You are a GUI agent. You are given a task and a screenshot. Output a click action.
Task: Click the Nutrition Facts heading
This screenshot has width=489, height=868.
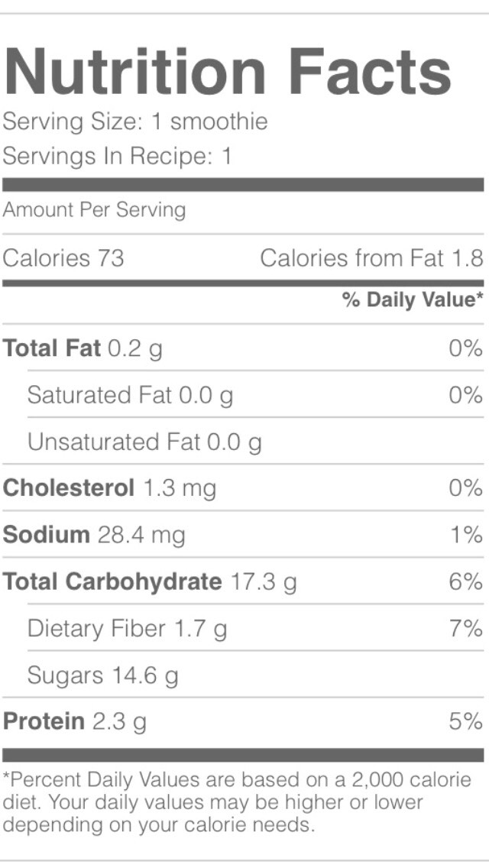[227, 71]
